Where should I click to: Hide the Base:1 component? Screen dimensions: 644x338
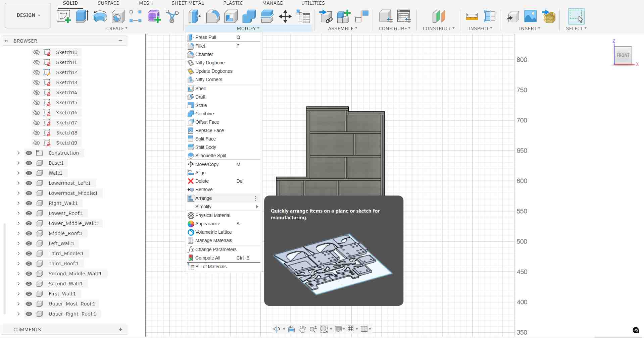(29, 163)
